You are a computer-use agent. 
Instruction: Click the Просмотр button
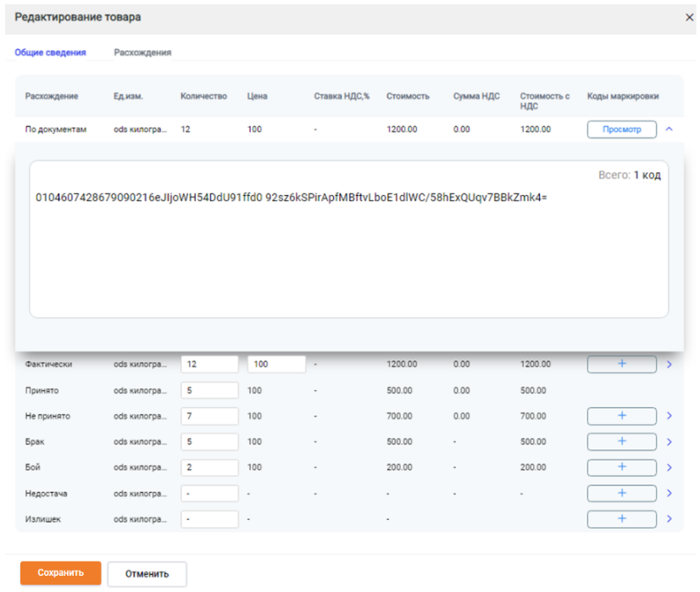pos(621,129)
